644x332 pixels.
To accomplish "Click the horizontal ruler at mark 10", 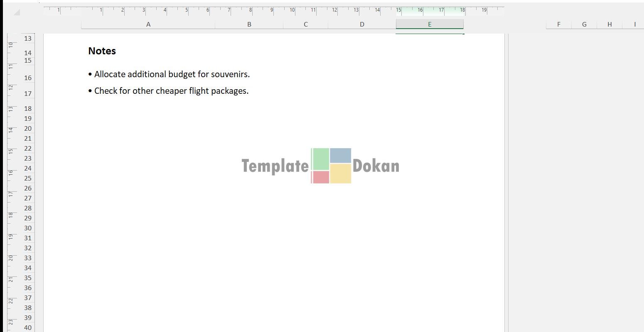I will (292, 10).
